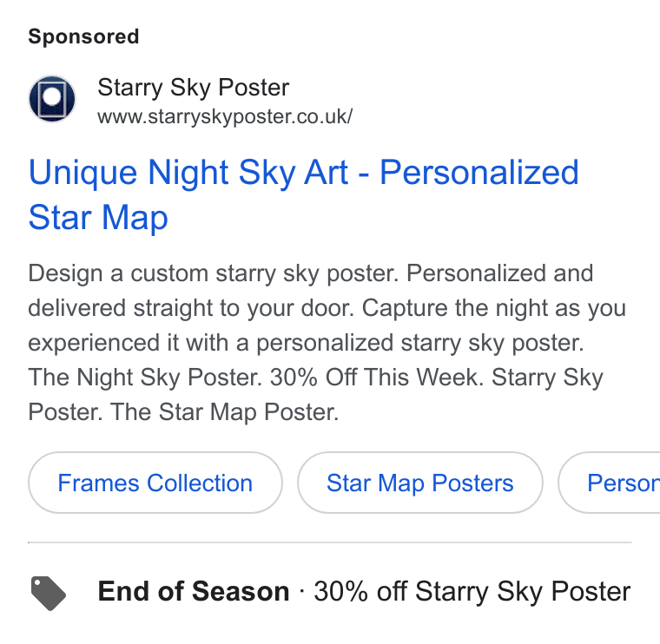This screenshot has width=660, height=644.
Task: Select the Frames Collection sitelink chip
Action: [x=155, y=483]
